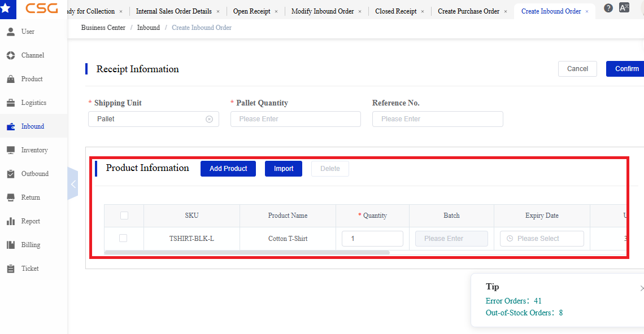This screenshot has height=334, width=644.
Task: Open the Out-of-Stock Orders: 8 link
Action: click(x=524, y=313)
